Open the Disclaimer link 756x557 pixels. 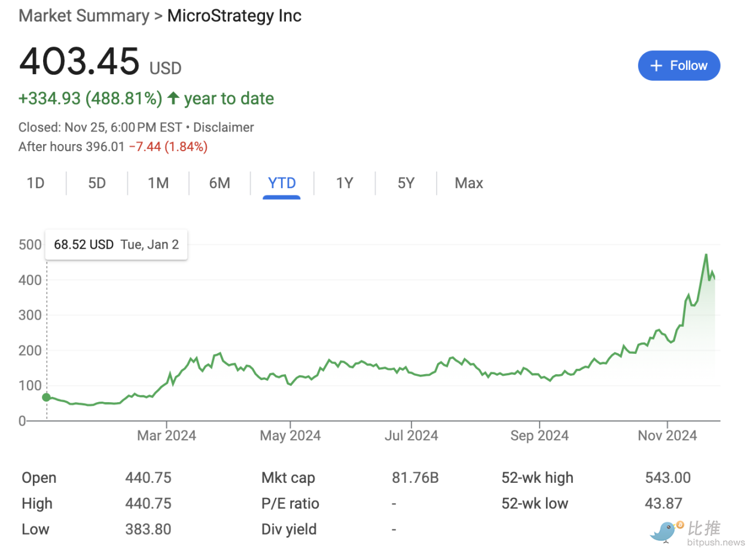click(224, 127)
